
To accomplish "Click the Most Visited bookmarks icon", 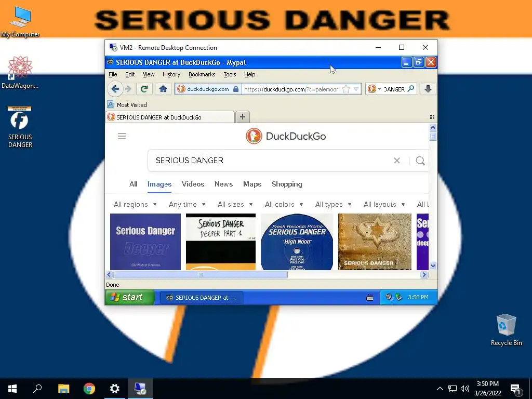I will [x=111, y=104].
